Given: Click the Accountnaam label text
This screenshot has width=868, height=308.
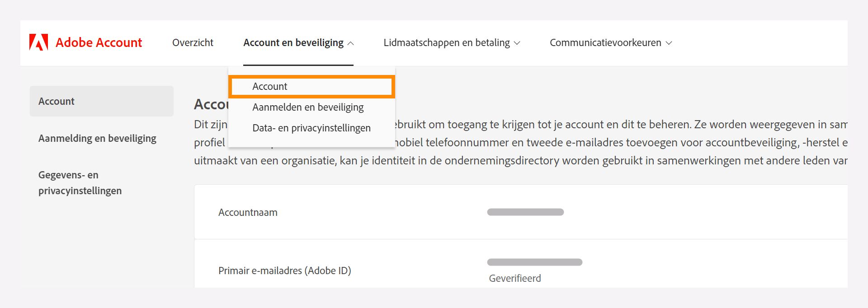Looking at the screenshot, I should pyautogui.click(x=248, y=212).
